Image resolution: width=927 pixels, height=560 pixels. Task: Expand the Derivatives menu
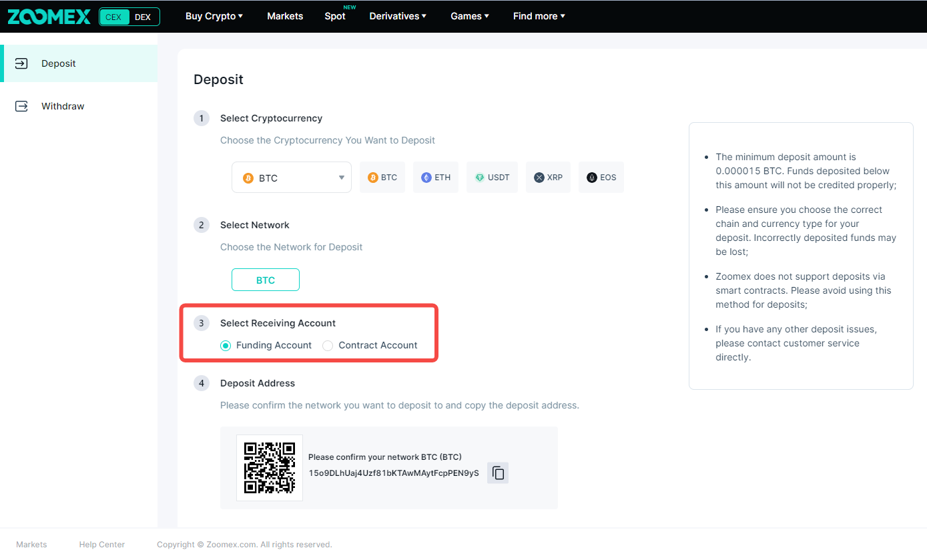398,16
